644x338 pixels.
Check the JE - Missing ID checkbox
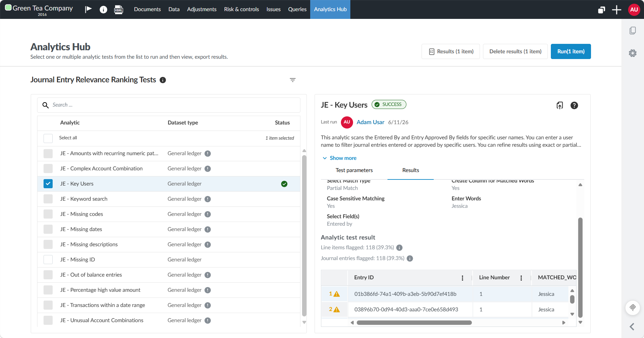tap(48, 260)
